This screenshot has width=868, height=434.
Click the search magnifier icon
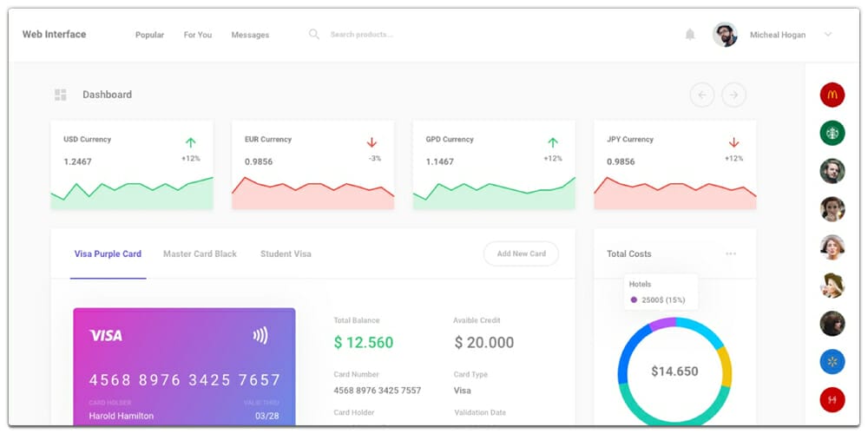pyautogui.click(x=314, y=35)
